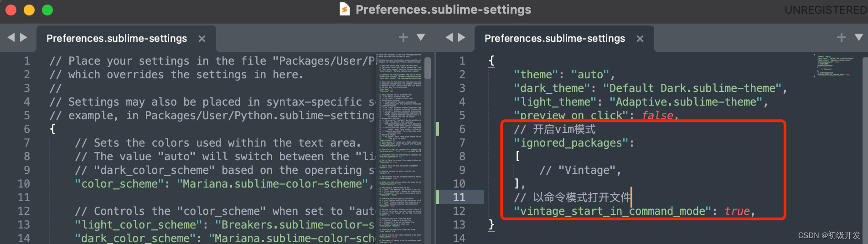The image size is (868, 244).
Task: Click "Mariana.sublime-color-scheme" value on line 10
Action: [x=272, y=184]
